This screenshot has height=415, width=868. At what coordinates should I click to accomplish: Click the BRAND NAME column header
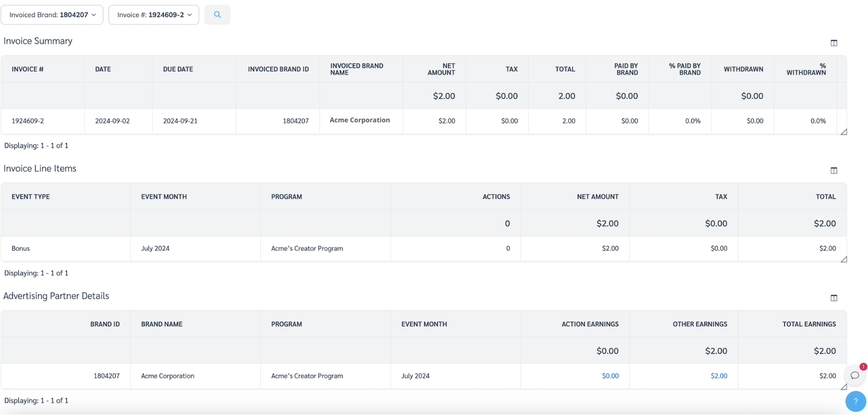(162, 324)
